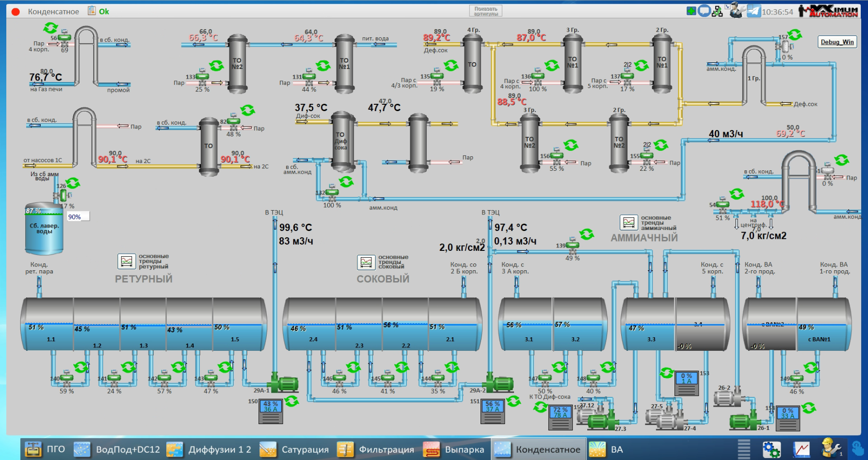The width and height of the screenshot is (868, 460).
Task: Click the striped menu grip in bottom bar
Action: click(744, 449)
